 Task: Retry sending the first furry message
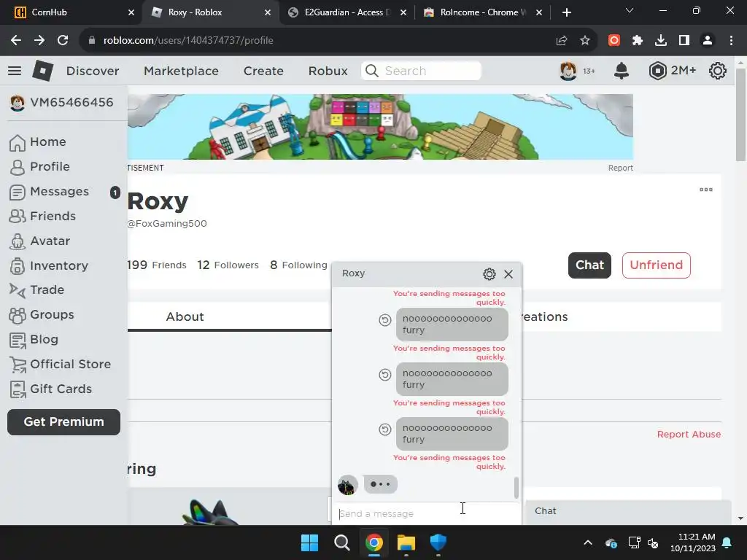tap(385, 320)
